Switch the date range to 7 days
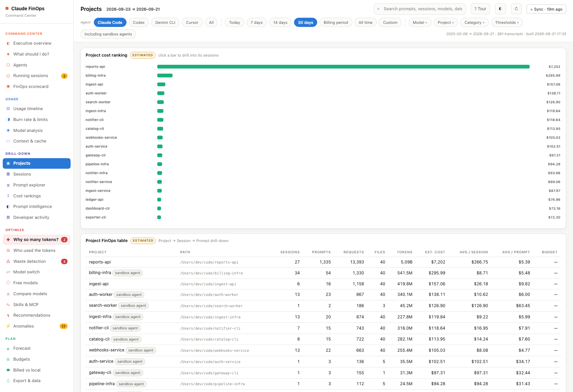This screenshot has width=573, height=392. (x=256, y=22)
